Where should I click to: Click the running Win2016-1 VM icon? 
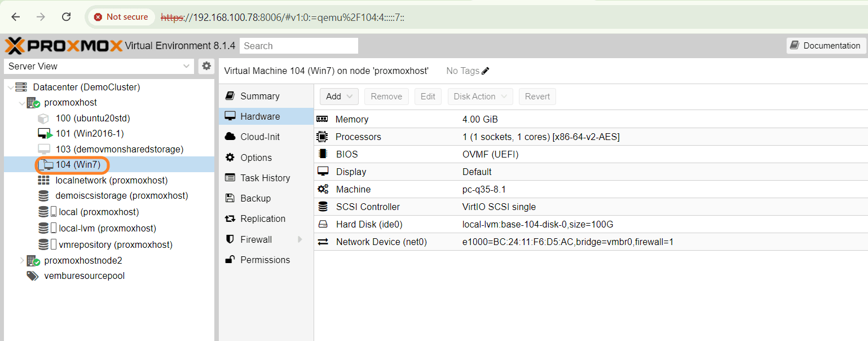click(x=45, y=134)
